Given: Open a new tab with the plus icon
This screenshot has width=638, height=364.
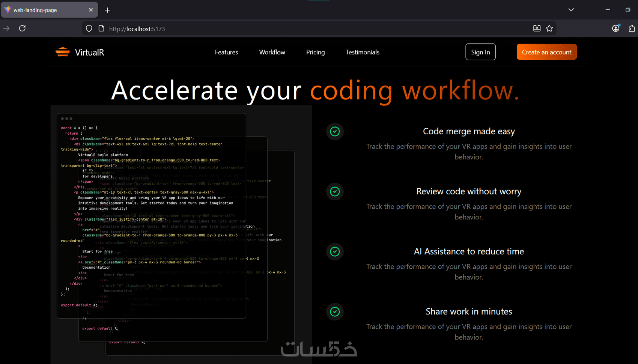Looking at the screenshot, I should (x=108, y=10).
